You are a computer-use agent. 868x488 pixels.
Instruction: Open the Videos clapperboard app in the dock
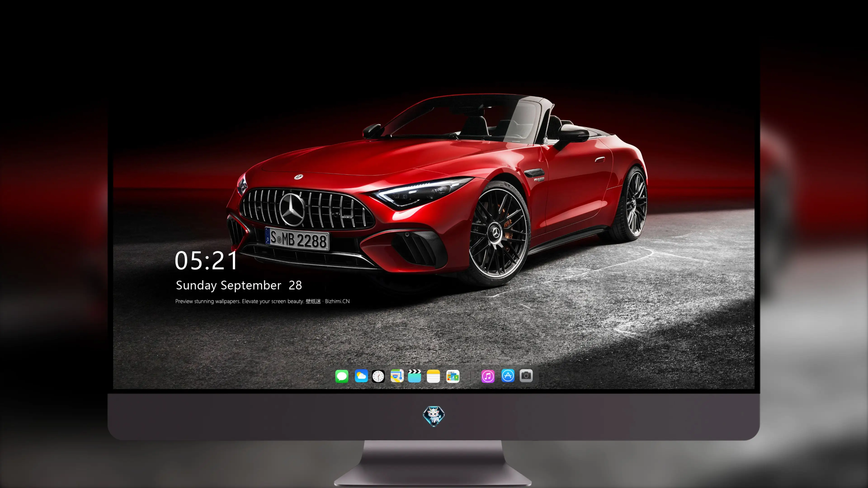coord(415,376)
